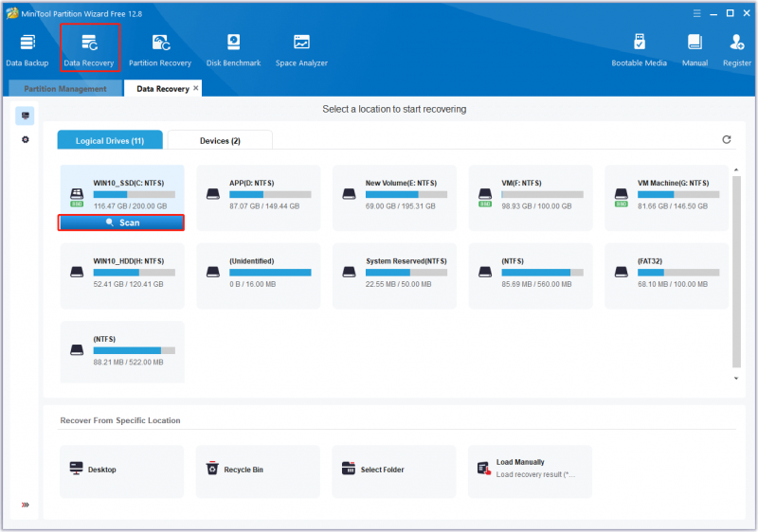
Task: Open the scan settings gear in sidebar
Action: point(26,139)
